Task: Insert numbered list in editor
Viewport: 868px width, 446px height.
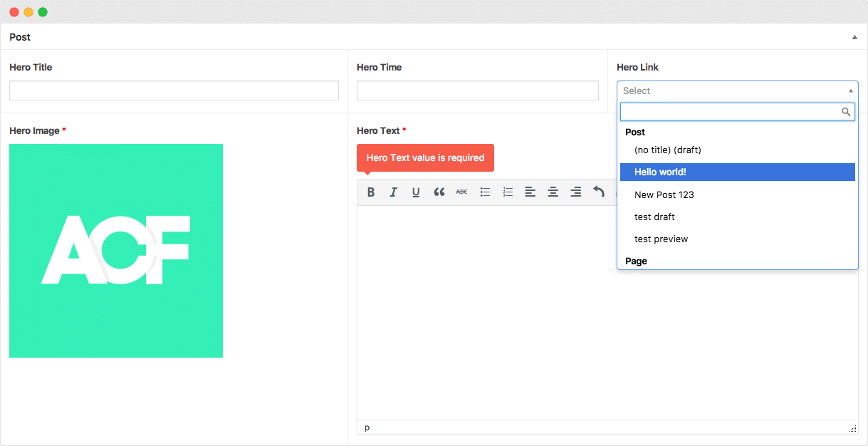Action: pyautogui.click(x=508, y=192)
